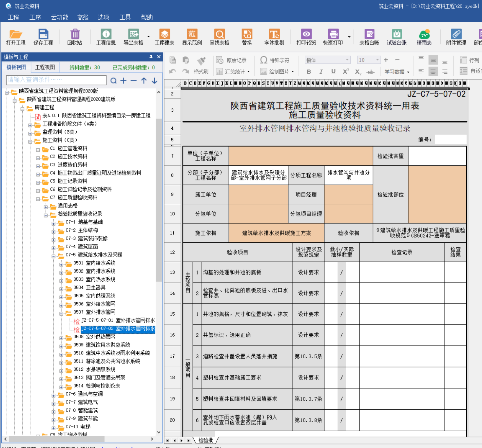Expand the C7-6 通风与空调 node
The height and width of the screenshot is (448, 482).
click(53, 395)
